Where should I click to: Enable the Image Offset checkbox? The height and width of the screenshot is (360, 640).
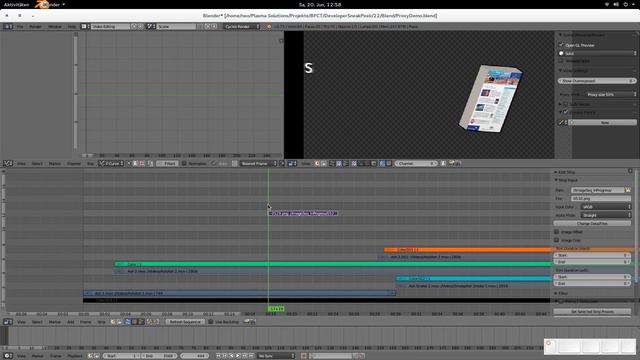556,232
